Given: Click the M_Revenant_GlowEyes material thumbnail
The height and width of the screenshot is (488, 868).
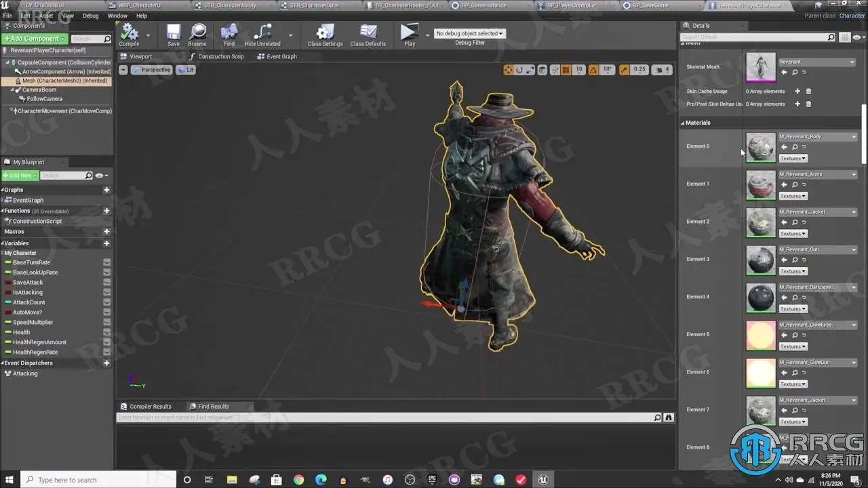Looking at the screenshot, I should click(x=761, y=335).
